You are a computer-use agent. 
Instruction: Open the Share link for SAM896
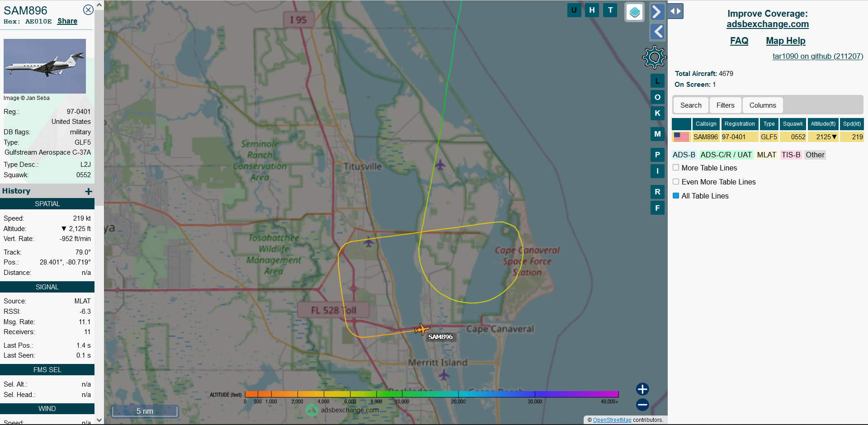tap(67, 21)
